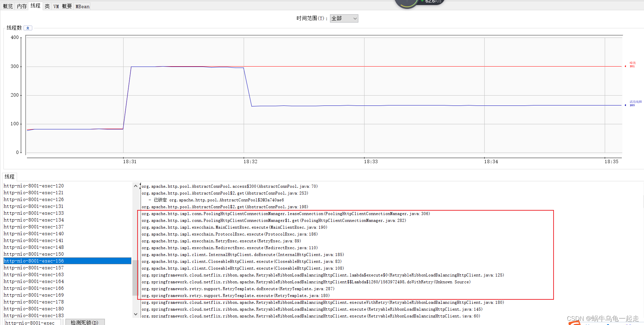Click stack line InternalHttpClient.doExecute
This screenshot has width=644, height=325.
pyautogui.click(x=243, y=255)
